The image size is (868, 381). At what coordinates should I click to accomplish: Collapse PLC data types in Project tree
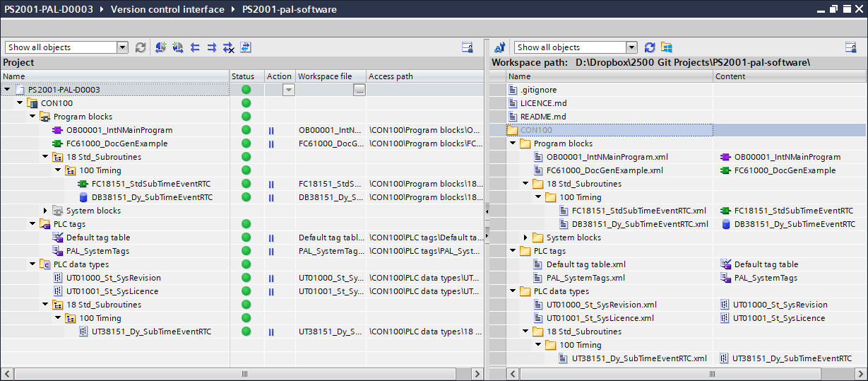pyautogui.click(x=32, y=264)
